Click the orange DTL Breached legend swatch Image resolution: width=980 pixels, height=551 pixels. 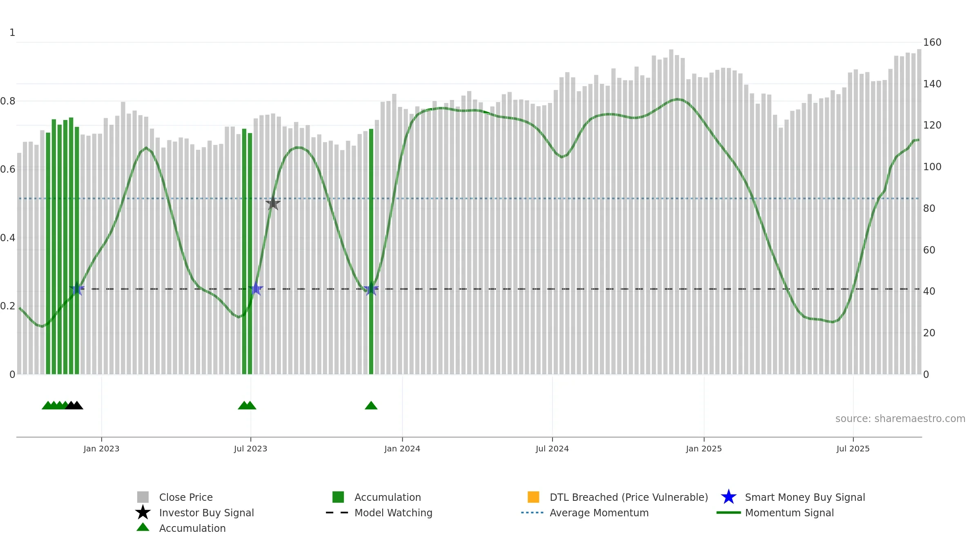tap(533, 497)
